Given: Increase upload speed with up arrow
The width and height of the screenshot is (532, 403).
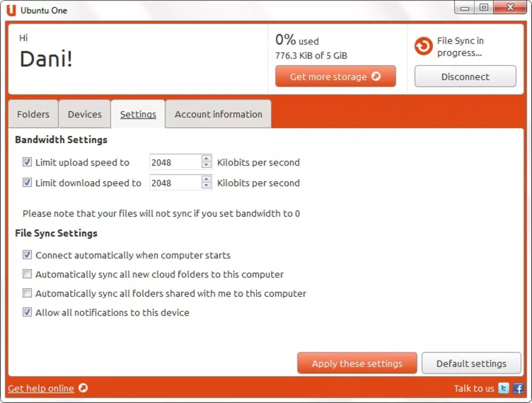Looking at the screenshot, I should 206,159.
